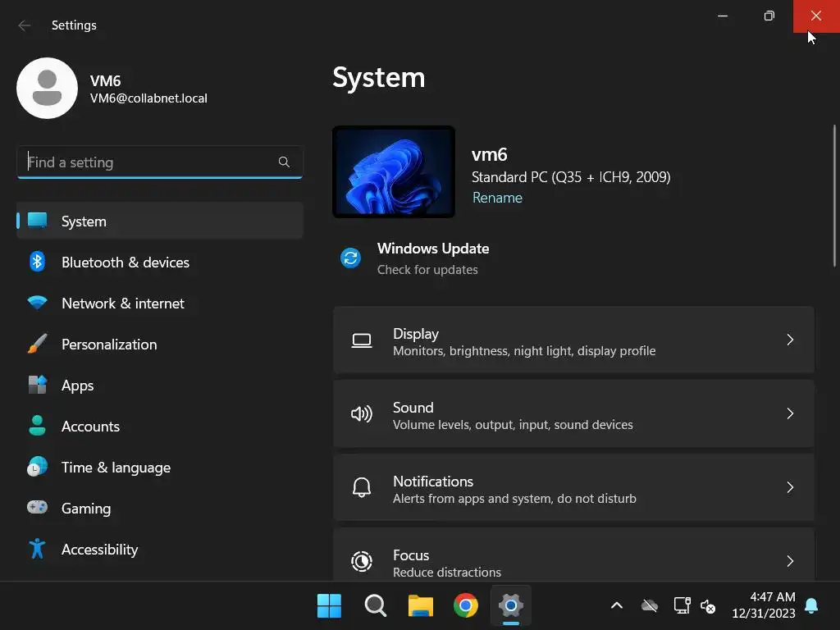Image resolution: width=840 pixels, height=630 pixels.
Task: Launch File Explorer from taskbar
Action: pos(421,606)
